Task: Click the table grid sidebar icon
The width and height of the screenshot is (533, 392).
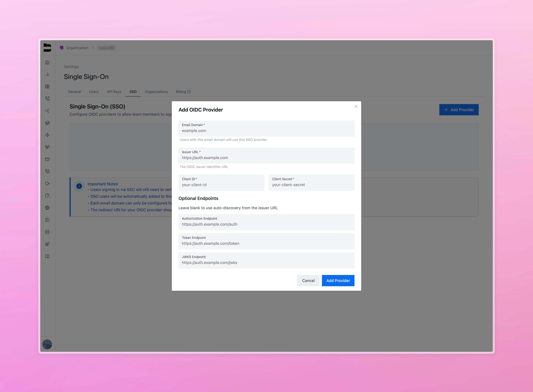Action: tap(47, 86)
